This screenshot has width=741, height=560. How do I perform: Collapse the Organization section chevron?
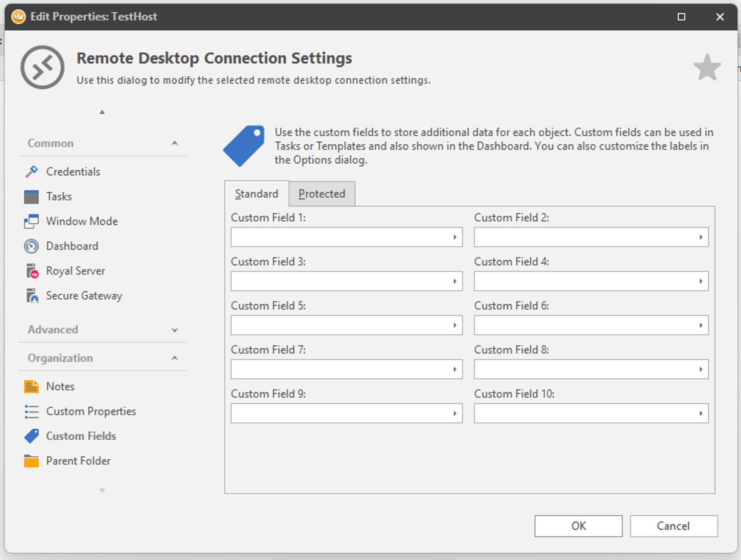coord(175,358)
